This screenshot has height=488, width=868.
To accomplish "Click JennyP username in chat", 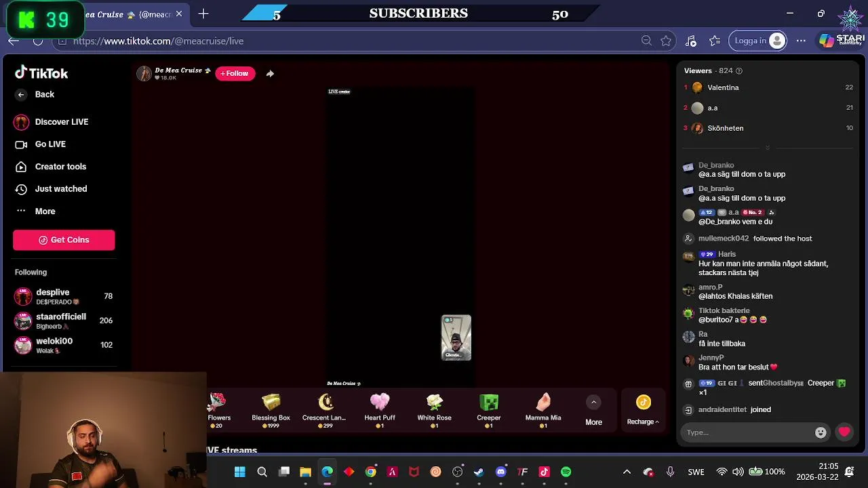I will pos(711,358).
